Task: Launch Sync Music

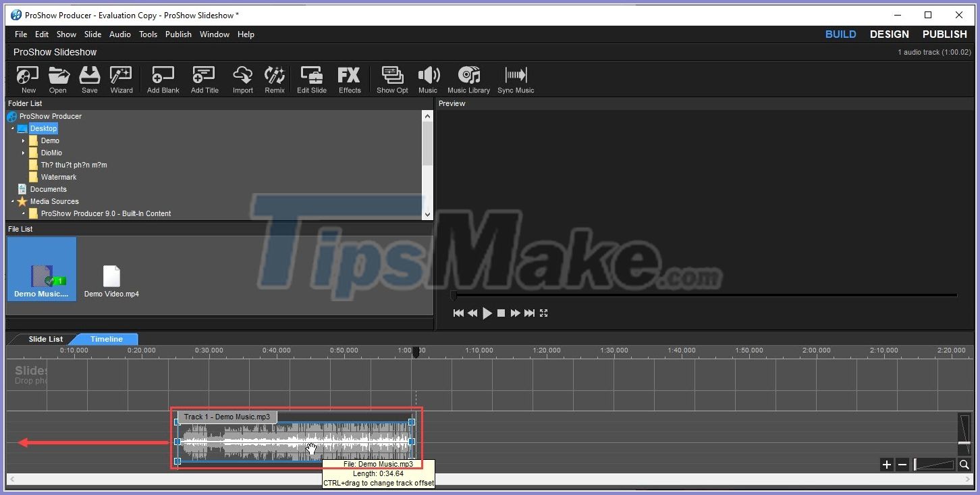Action: click(x=516, y=79)
